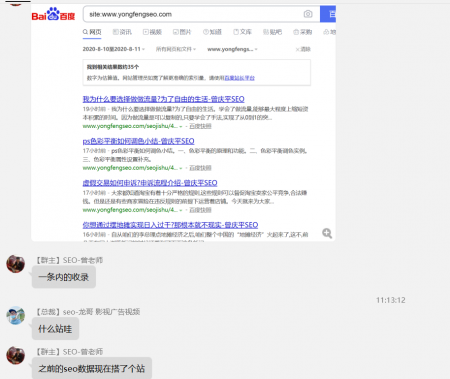Open 百度快照 for the ps色彩平衡 result
The width and height of the screenshot is (450, 379).
click(200, 168)
